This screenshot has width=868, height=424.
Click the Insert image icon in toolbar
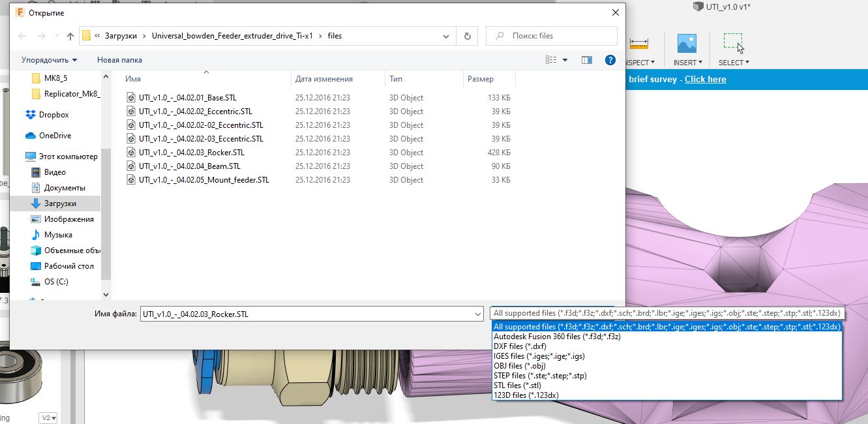(x=687, y=44)
